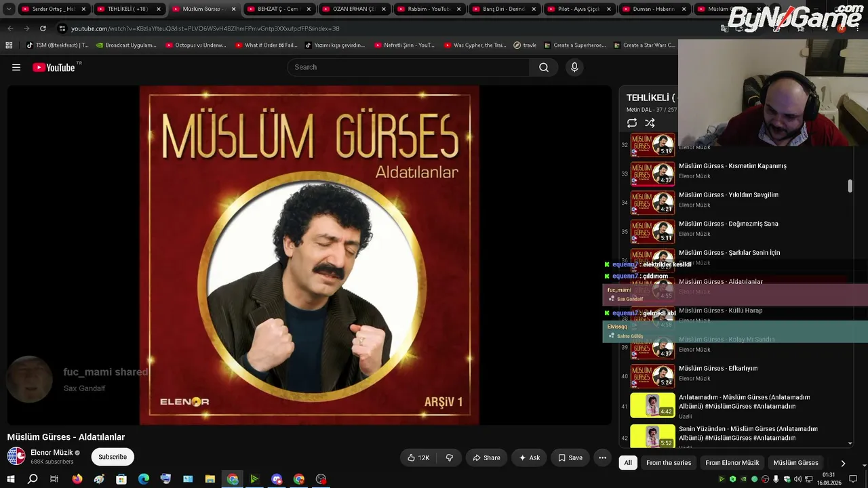868x488 pixels.
Task: Subscribe to Elenor Müzik
Action: click(x=113, y=457)
